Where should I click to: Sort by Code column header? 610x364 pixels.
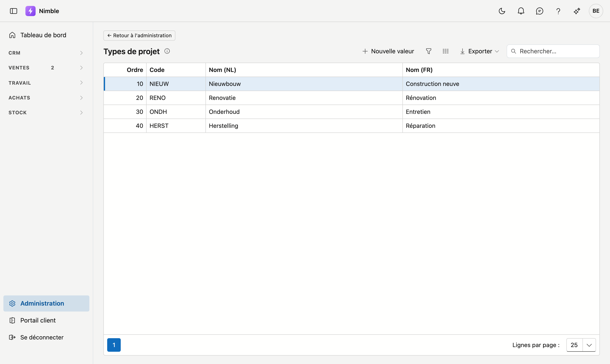click(x=176, y=70)
